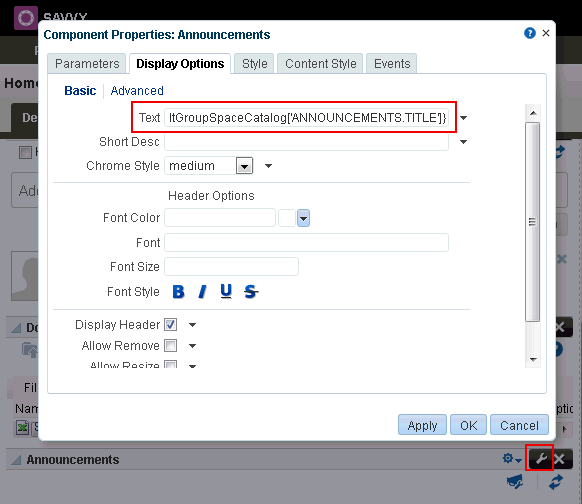Viewport: 582px width, 504px height.
Task: Enable the Allow Remove checkbox
Action: pyautogui.click(x=171, y=346)
